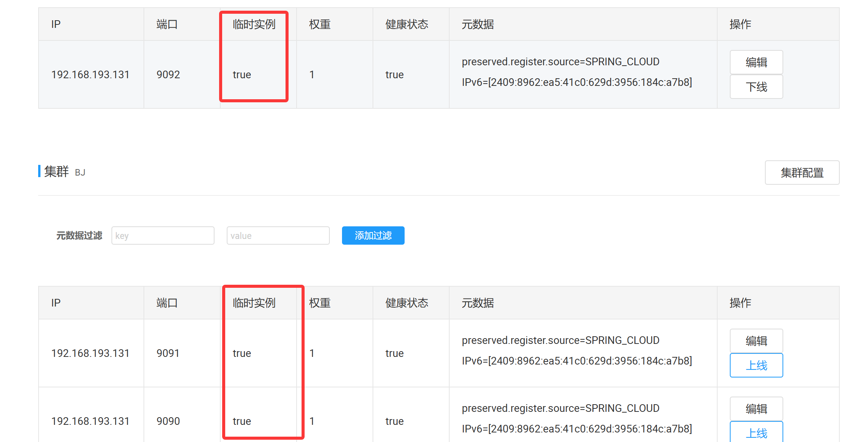
Task: Click IP cell of port 9092 row
Action: [x=90, y=74]
